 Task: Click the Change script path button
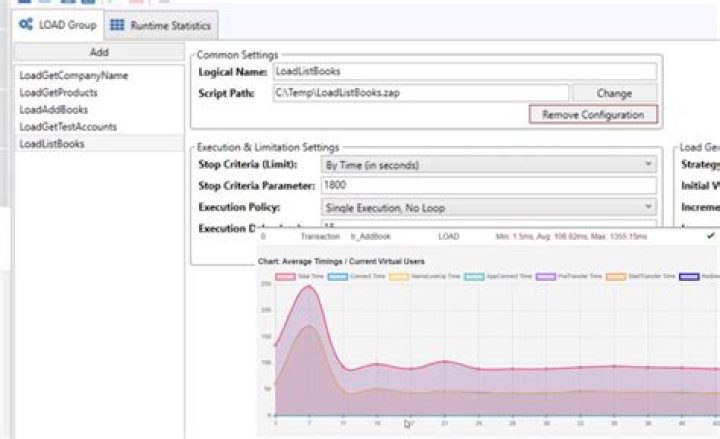pyautogui.click(x=614, y=93)
